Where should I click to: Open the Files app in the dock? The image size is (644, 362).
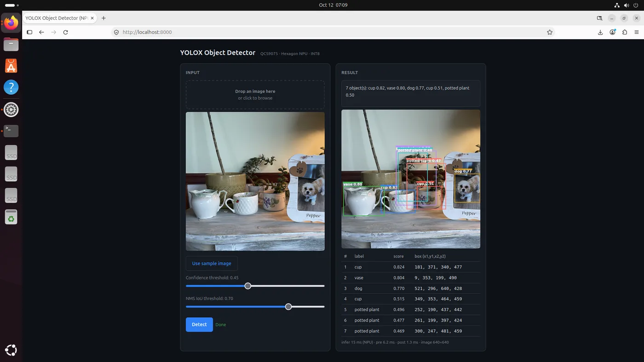coord(11,44)
